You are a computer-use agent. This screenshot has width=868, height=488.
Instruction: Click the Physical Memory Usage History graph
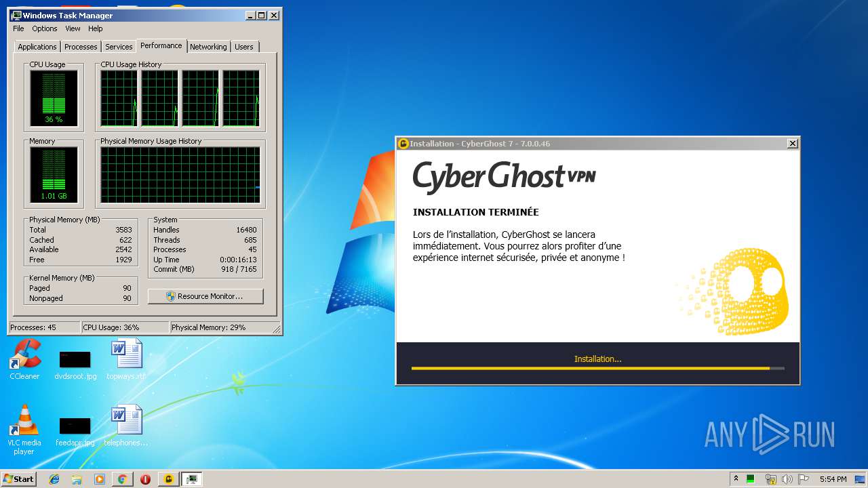pyautogui.click(x=180, y=175)
